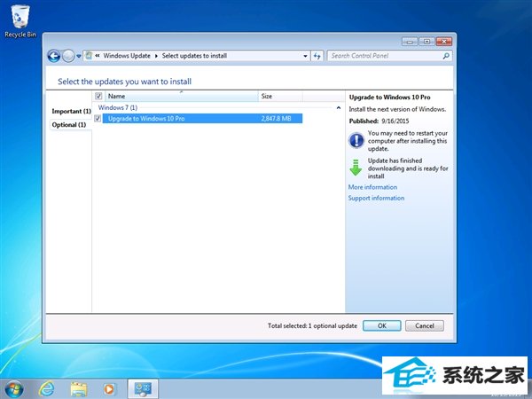
Task: Open the Windows Start menu orb
Action: (x=14, y=389)
